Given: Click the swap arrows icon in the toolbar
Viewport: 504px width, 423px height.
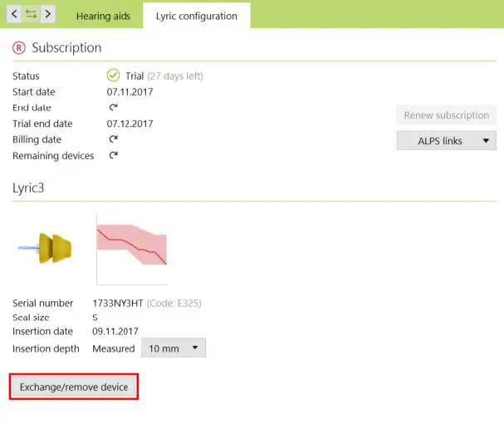Looking at the screenshot, I should coord(32,14).
